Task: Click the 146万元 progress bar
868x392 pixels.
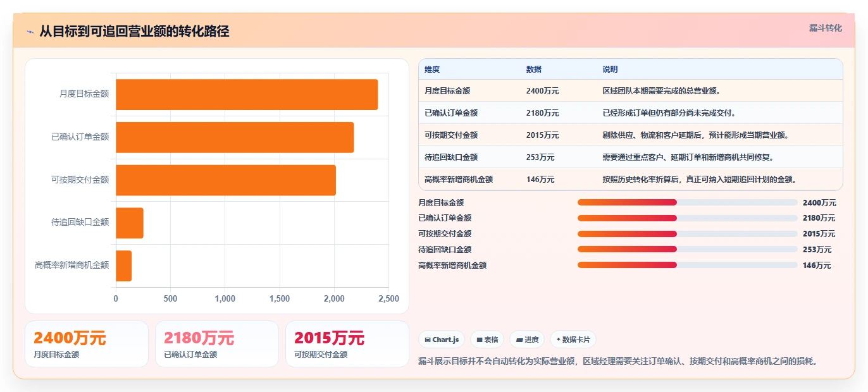Action: click(687, 265)
